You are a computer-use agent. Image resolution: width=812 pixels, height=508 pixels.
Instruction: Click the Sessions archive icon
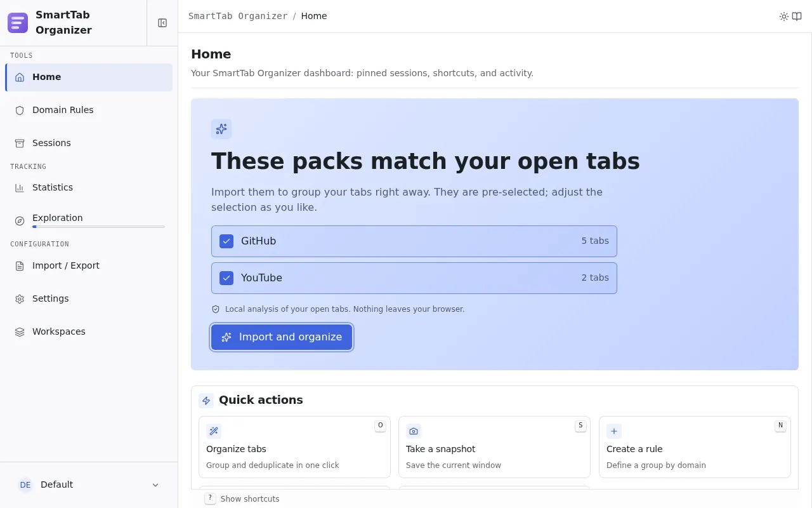[20, 144]
